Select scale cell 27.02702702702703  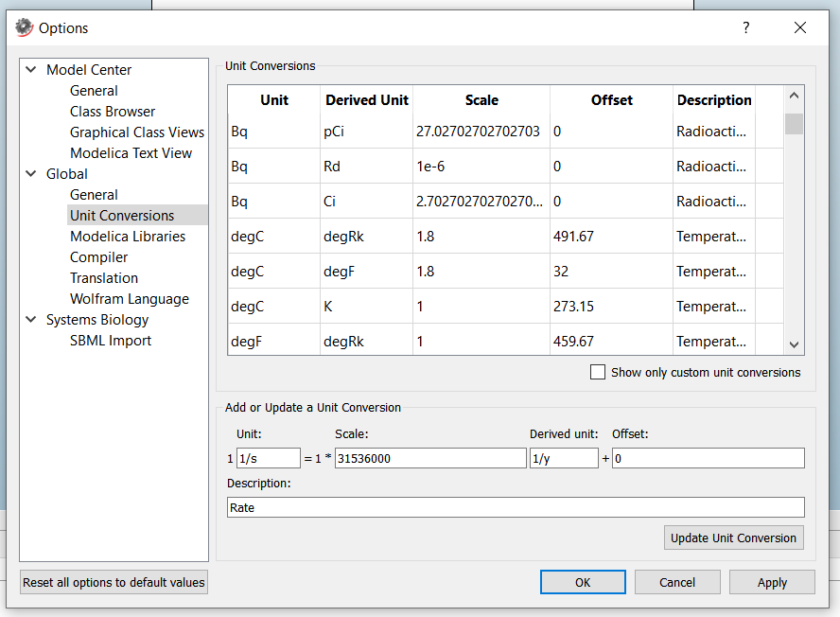481,132
